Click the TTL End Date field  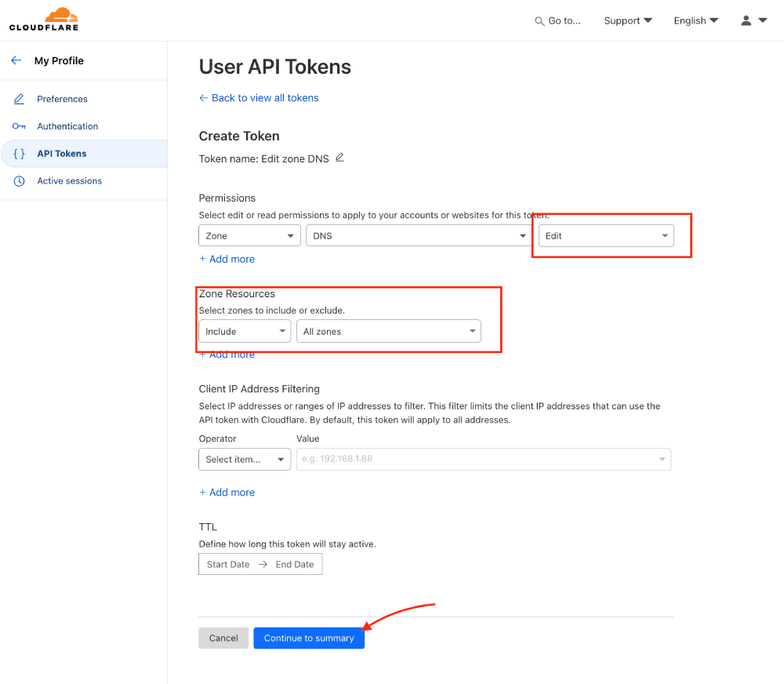295,565
